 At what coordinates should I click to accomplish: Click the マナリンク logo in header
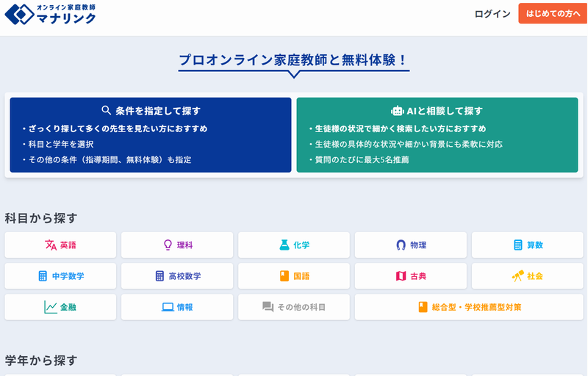pyautogui.click(x=50, y=14)
